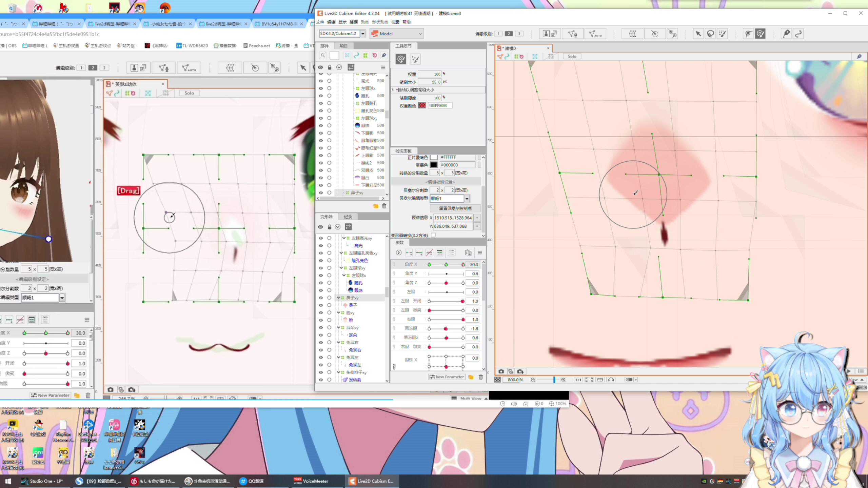Toggle visibility eye for 鼻子xy deformer
The height and width of the screenshot is (488, 868).
click(321, 298)
